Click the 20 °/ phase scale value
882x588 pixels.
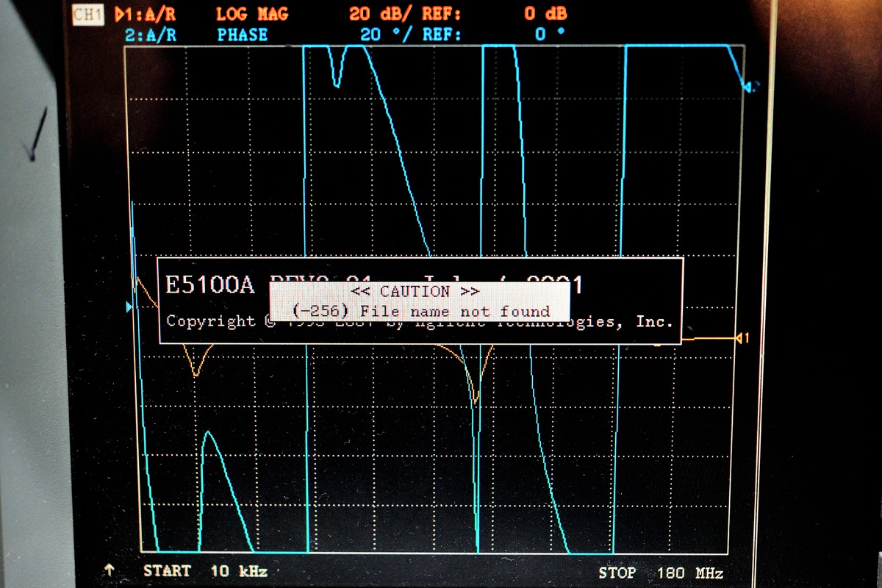point(388,35)
